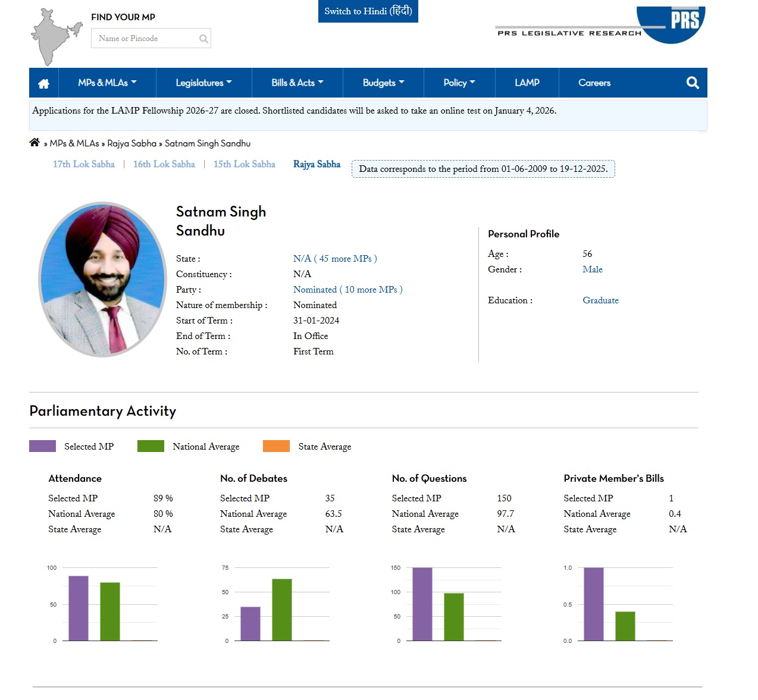Go to the LAMP page
Image resolution: width=758 pixels, height=700 pixels.
coord(527,83)
